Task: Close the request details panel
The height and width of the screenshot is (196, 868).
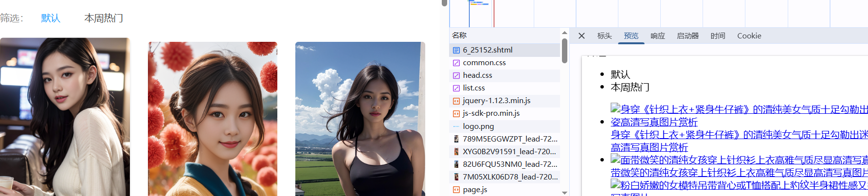Action: tap(581, 36)
